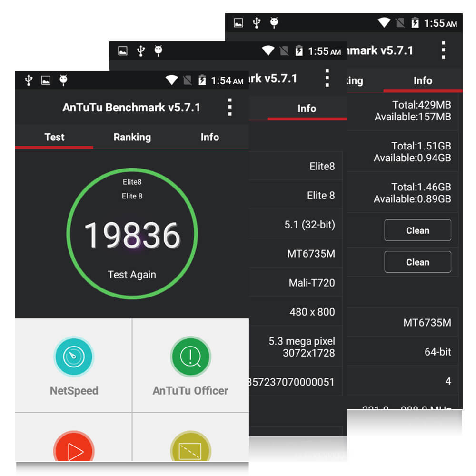This screenshot has width=476, height=476.
Task: Tap 1:54 AM clock on front screen
Action: [x=227, y=81]
